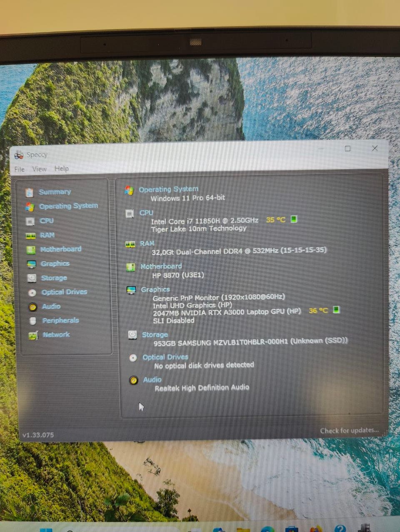
Task: Click the Storage heading in summary panel
Action: click(x=155, y=334)
